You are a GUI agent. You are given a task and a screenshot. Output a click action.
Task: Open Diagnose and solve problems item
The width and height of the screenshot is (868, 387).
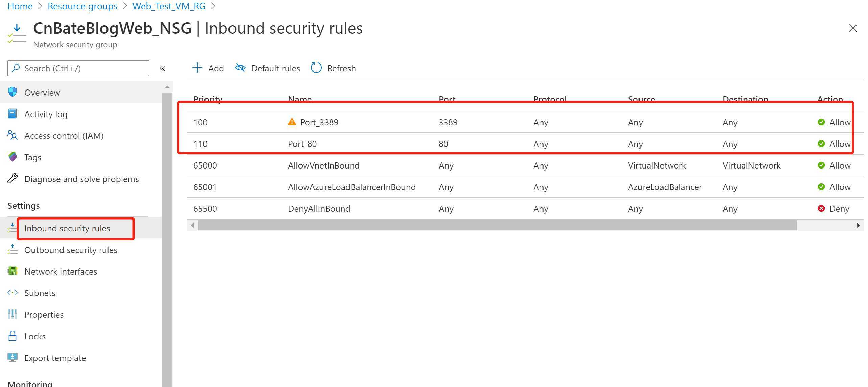[x=81, y=179]
